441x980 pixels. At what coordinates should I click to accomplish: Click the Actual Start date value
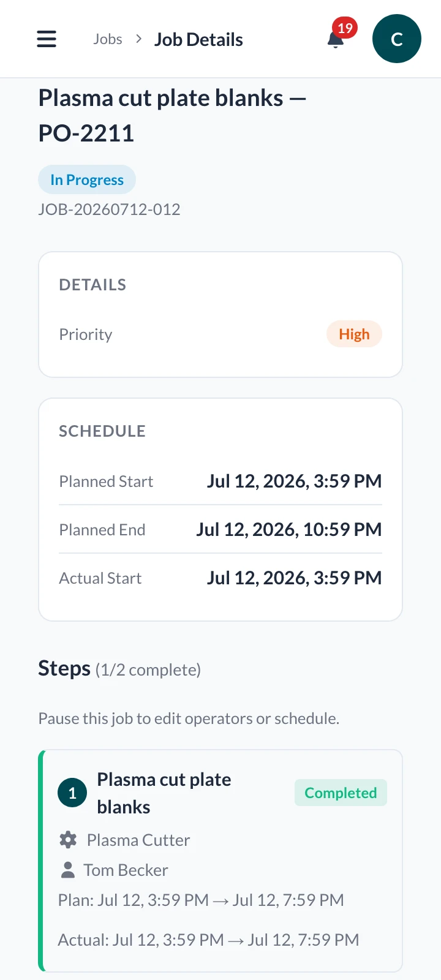(294, 578)
